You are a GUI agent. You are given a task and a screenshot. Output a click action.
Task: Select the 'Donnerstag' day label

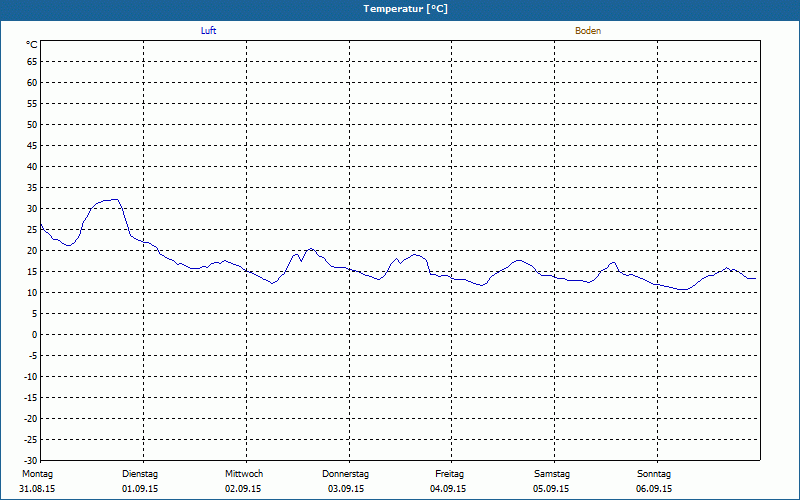coord(345,474)
